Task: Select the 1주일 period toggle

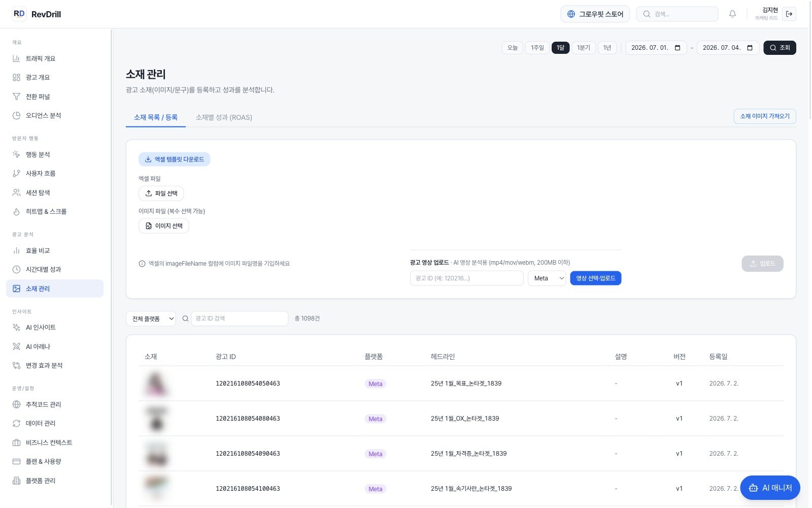Action: (537, 48)
